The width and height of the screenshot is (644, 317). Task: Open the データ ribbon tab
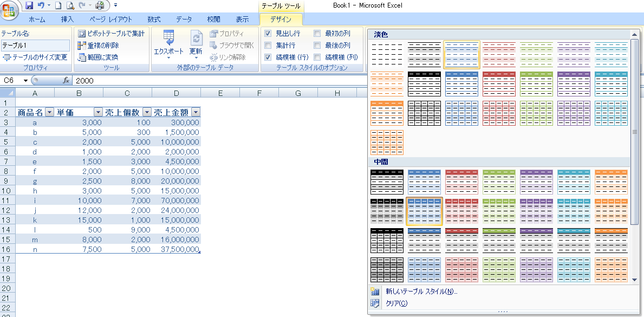click(184, 20)
